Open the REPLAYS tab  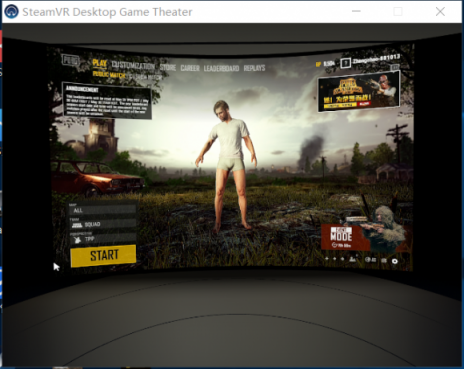[254, 68]
